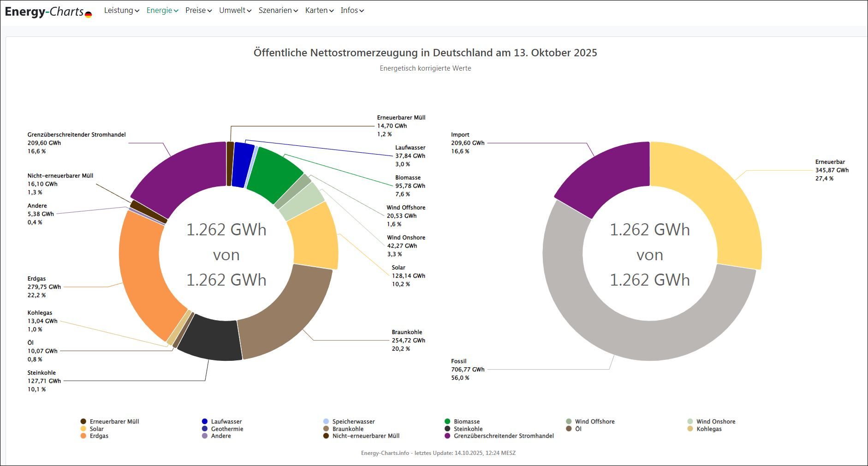Open the Umwelt menu

click(x=235, y=10)
